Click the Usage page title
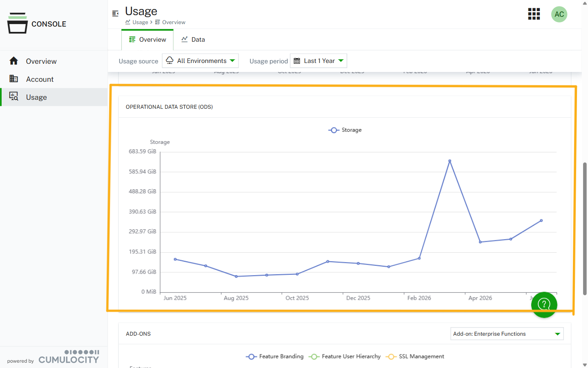 141,11
